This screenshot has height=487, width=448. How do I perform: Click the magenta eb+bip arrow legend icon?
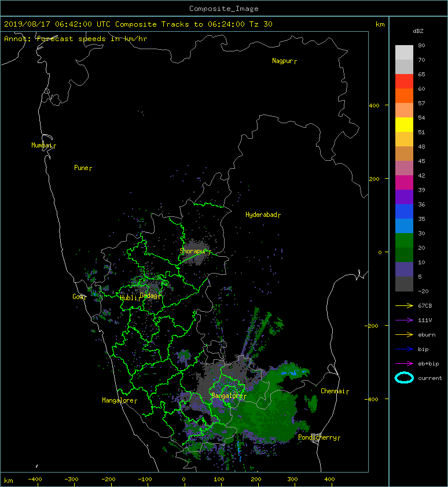tap(404, 364)
